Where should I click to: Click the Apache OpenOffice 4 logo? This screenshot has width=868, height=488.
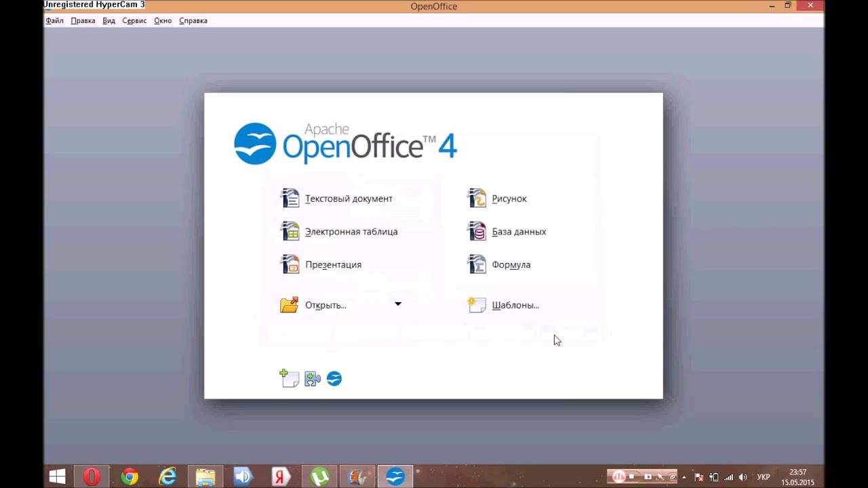346,144
